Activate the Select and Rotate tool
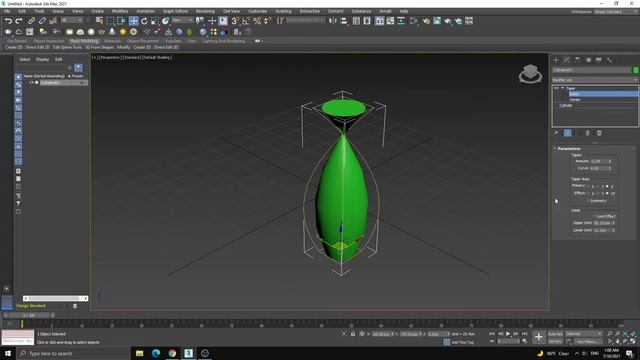Screen dimensions: 640x360 tap(144, 21)
